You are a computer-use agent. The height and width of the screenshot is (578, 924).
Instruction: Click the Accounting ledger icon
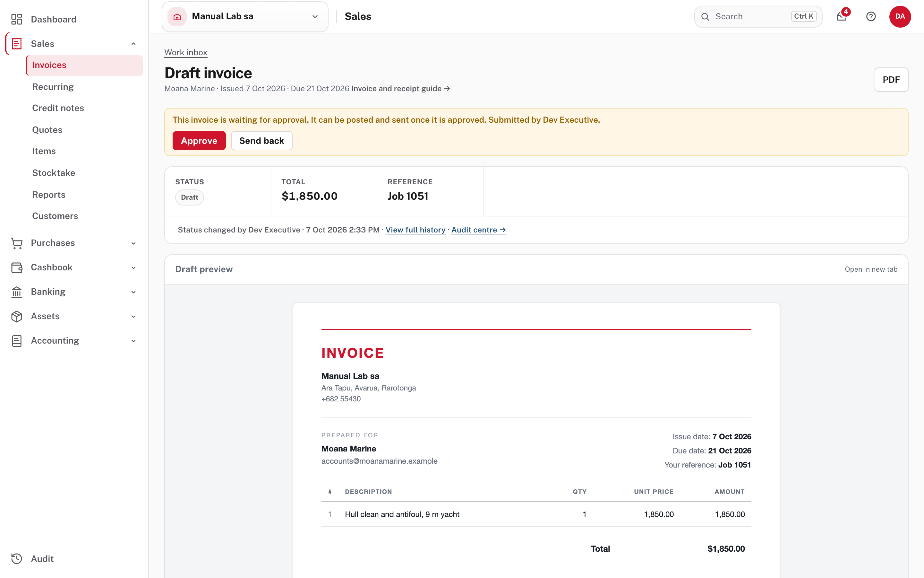tap(16, 341)
